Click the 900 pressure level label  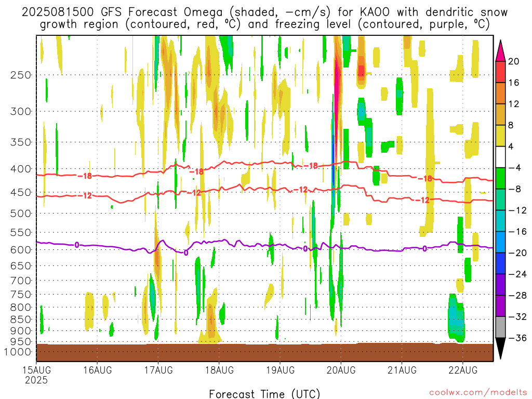click(21, 331)
